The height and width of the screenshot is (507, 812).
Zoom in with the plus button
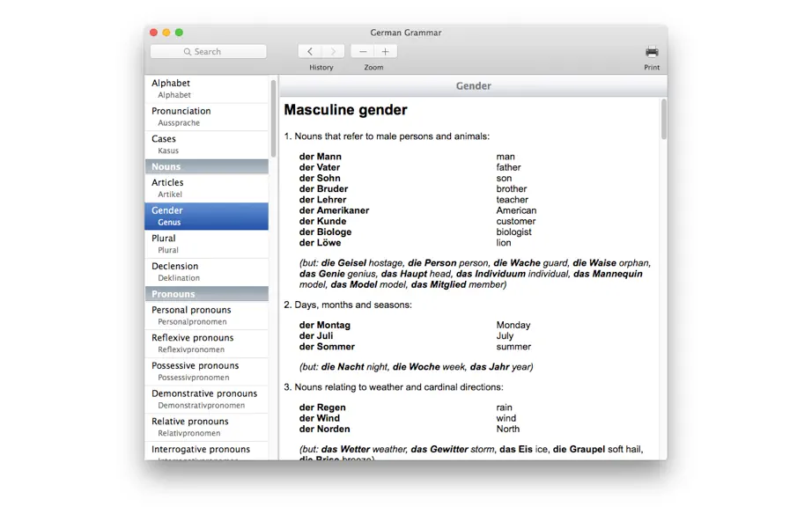click(x=385, y=51)
